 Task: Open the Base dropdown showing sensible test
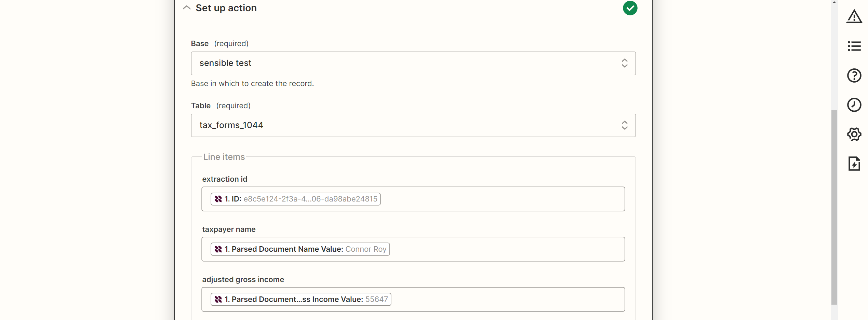coord(413,63)
